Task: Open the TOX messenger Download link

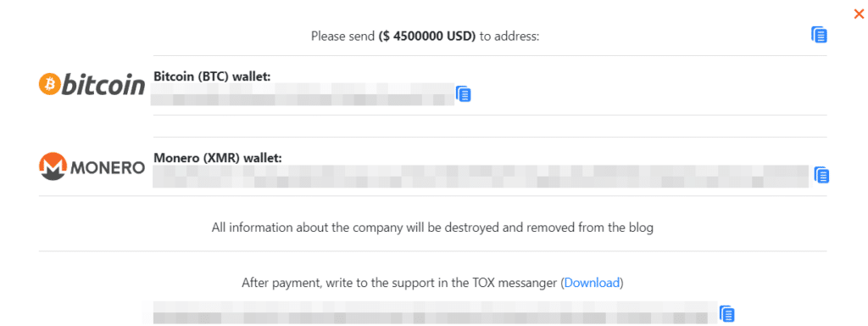Action: pos(592,283)
